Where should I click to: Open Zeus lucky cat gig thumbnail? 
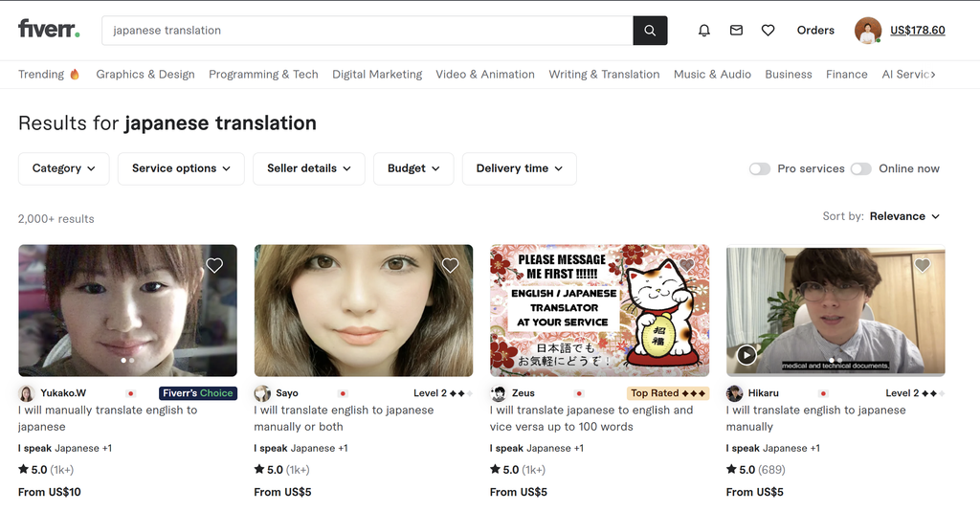599,310
